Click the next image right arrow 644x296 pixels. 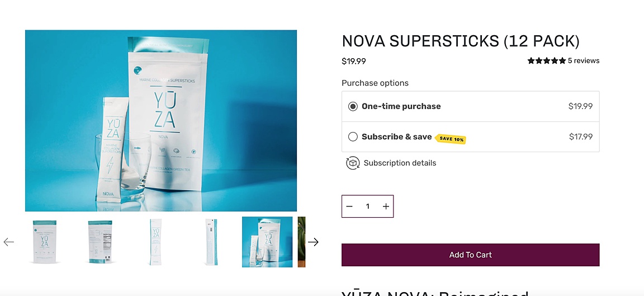(x=314, y=242)
